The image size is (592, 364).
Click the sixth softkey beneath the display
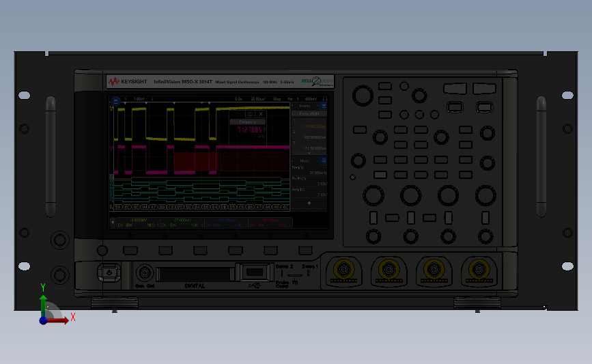pyautogui.click(x=305, y=251)
